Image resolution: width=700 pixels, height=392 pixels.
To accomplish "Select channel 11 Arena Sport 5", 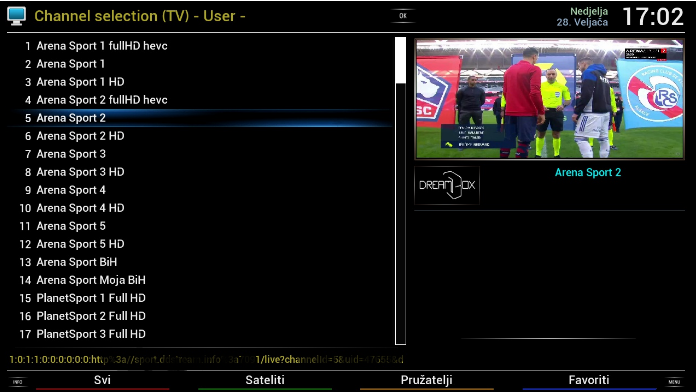I will point(200,226).
